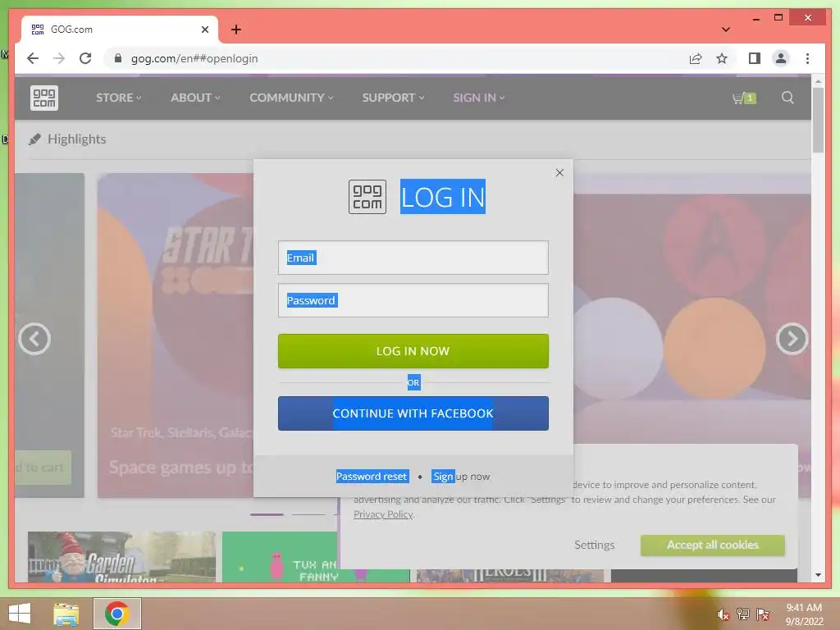Click the address bar URL
This screenshot has height=630, width=840.
pos(194,58)
